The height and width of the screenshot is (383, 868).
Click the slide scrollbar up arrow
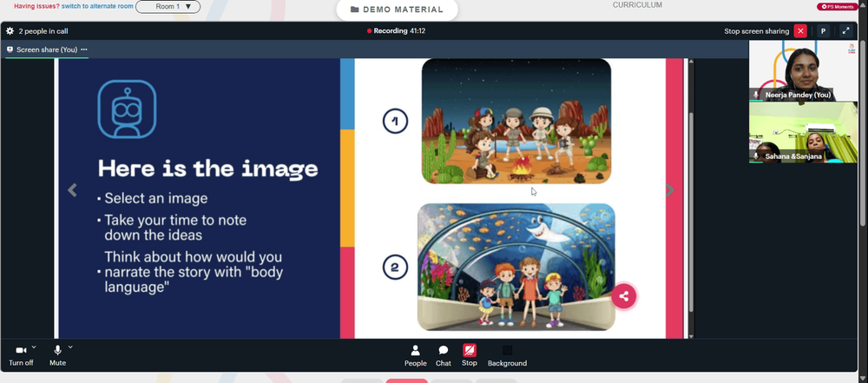click(x=690, y=62)
